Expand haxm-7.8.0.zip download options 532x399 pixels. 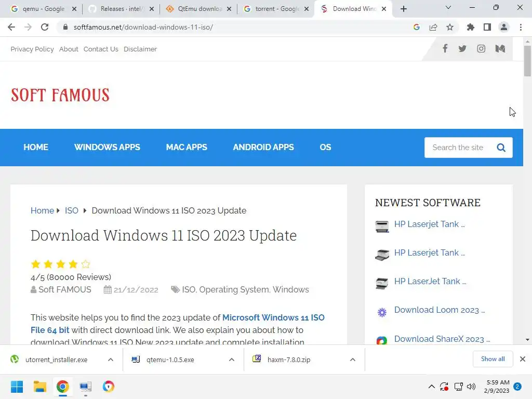[x=353, y=360]
